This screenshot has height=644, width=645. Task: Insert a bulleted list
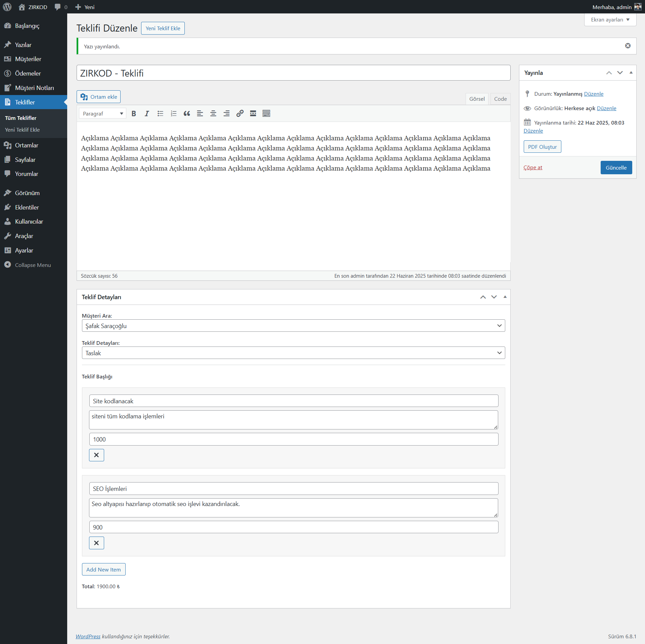pyautogui.click(x=160, y=113)
